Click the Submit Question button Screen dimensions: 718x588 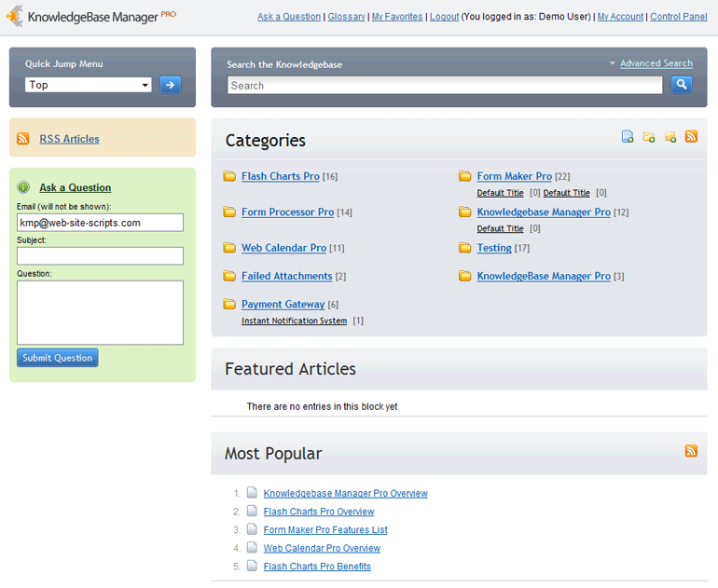point(58,358)
